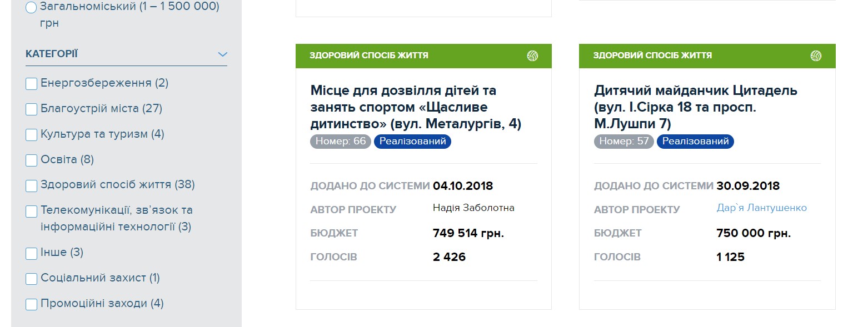Click the Номер: 66 tag
868x327 pixels.
click(x=341, y=142)
